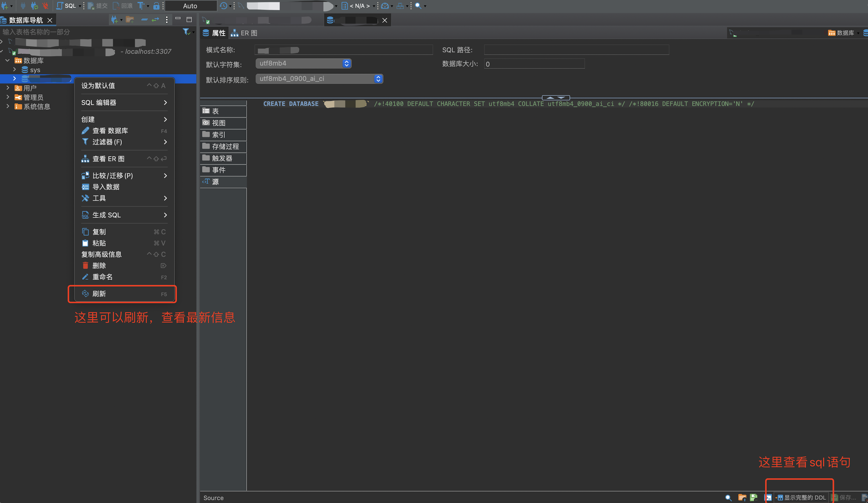Open the 视图 side tab
This screenshot has height=503, width=868.
pos(223,123)
